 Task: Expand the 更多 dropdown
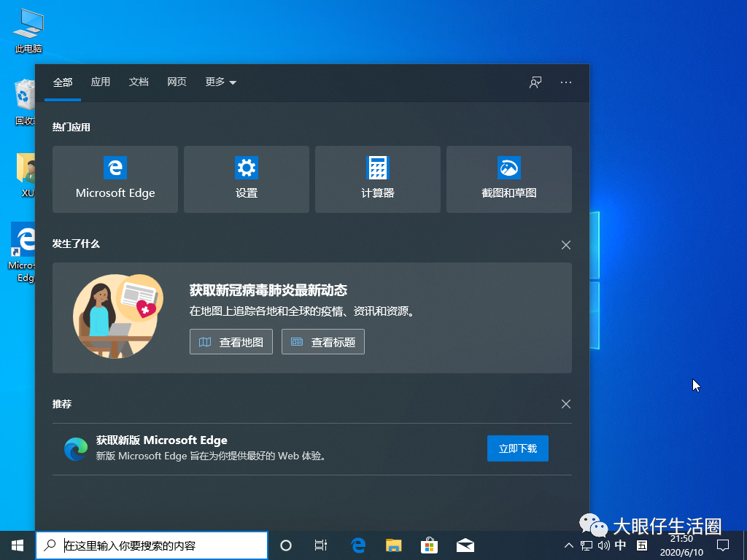click(x=220, y=82)
